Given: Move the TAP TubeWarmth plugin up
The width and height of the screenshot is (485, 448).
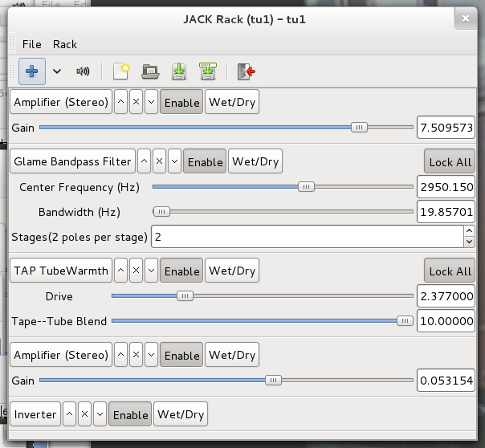Looking at the screenshot, I should [121, 271].
